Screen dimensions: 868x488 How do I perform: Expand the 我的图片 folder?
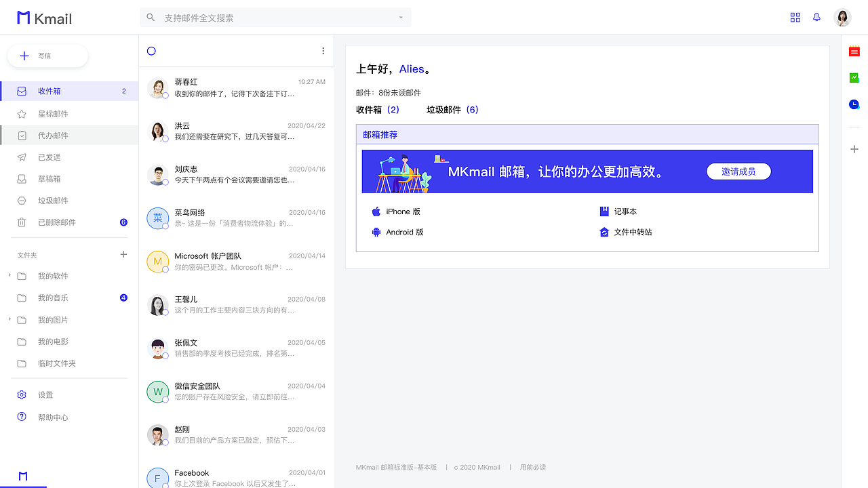[x=9, y=319]
